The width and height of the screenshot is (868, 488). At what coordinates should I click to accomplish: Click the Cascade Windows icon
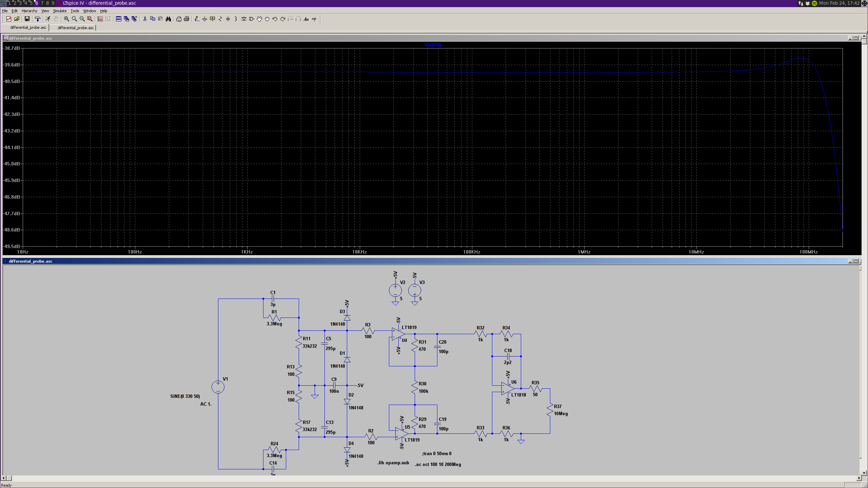click(x=126, y=19)
